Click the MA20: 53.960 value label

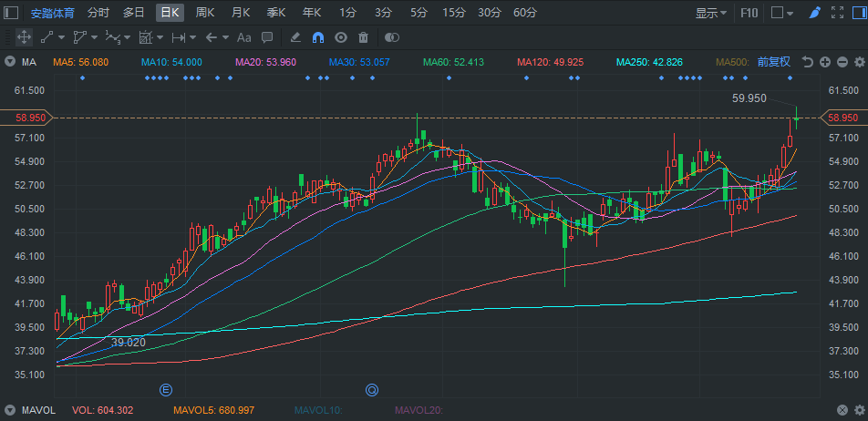(265, 62)
